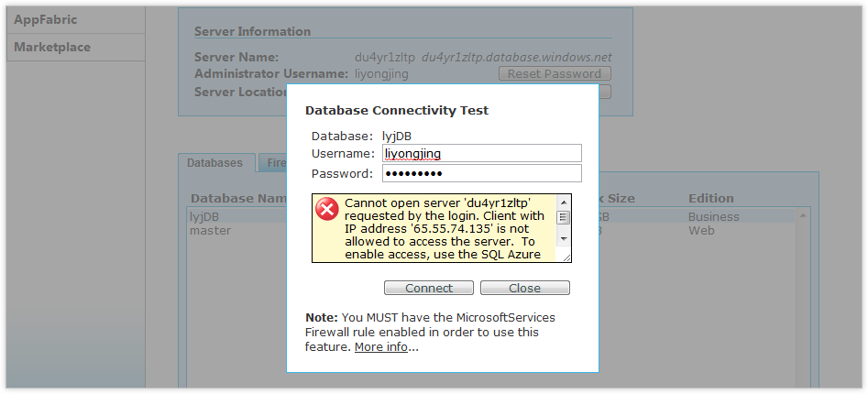Click the error message text area
This screenshot has height=394, width=868.
(445, 228)
